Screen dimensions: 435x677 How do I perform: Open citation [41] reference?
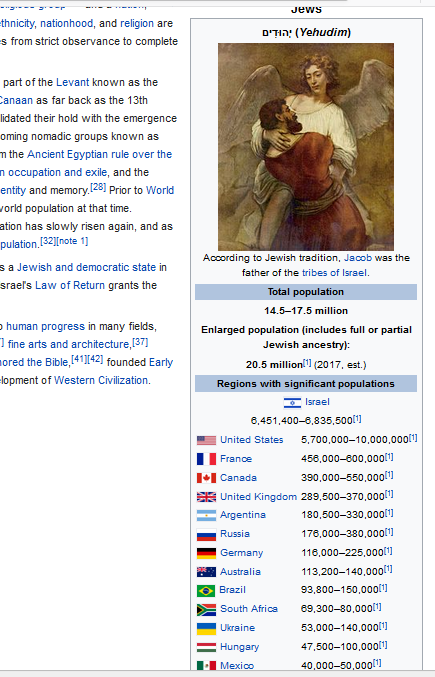click(79, 359)
